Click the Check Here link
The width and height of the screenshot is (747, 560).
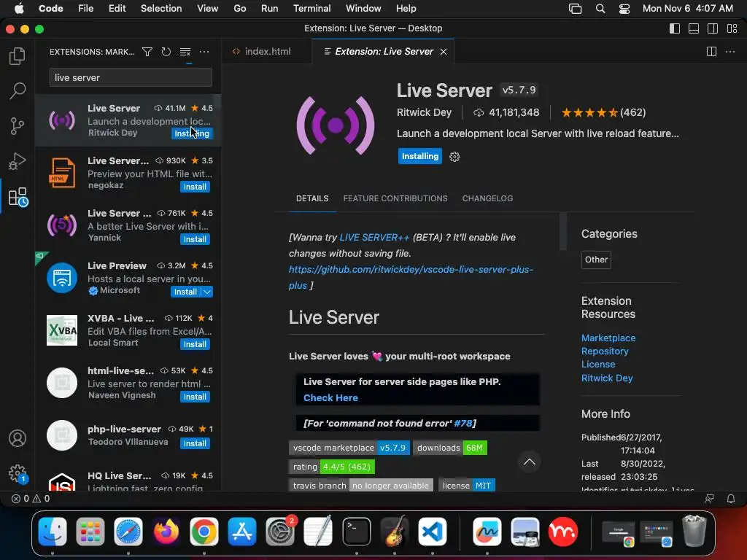330,397
